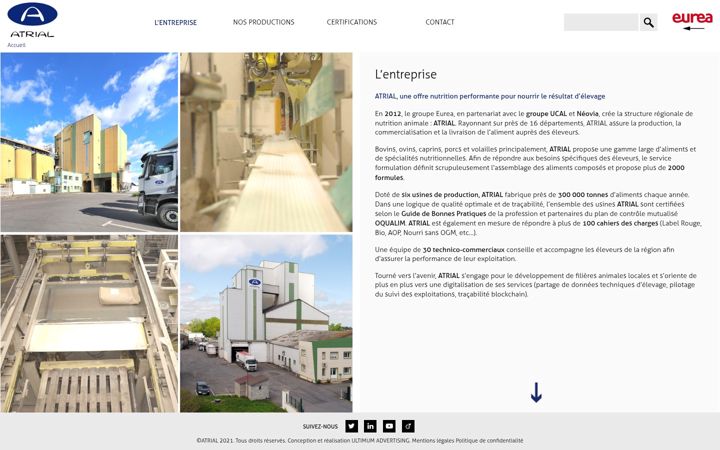Open the Mentions légales link
The image size is (720, 450).
coord(433,440)
